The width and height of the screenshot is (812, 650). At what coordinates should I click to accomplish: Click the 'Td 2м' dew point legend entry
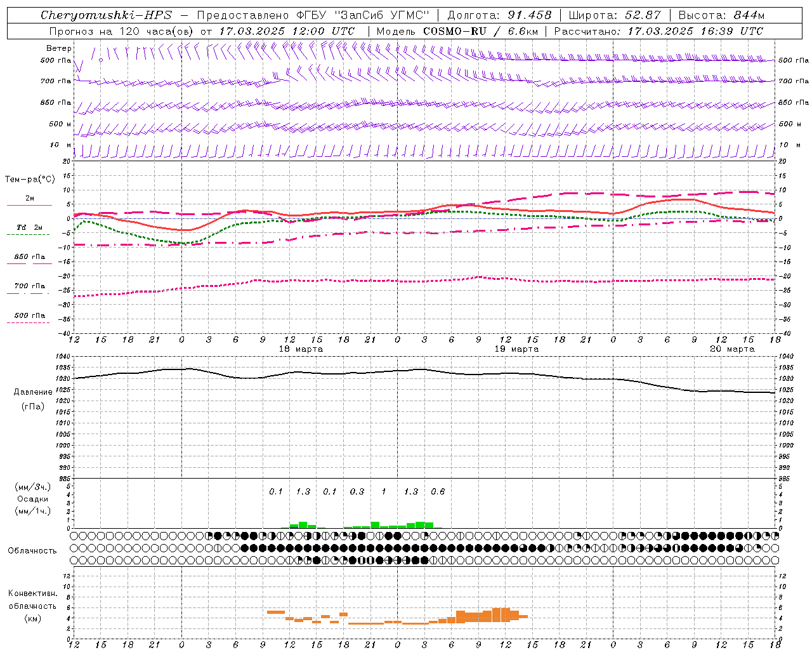pyautogui.click(x=30, y=227)
